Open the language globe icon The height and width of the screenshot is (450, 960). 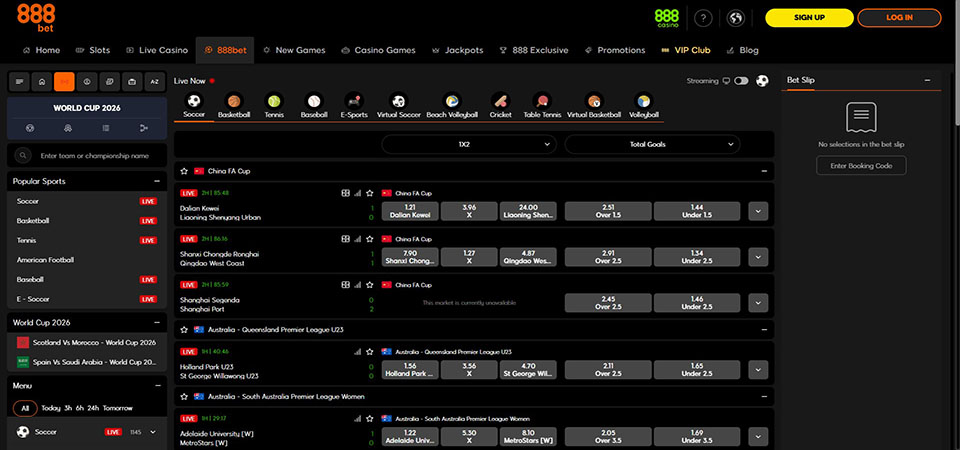pyautogui.click(x=735, y=18)
